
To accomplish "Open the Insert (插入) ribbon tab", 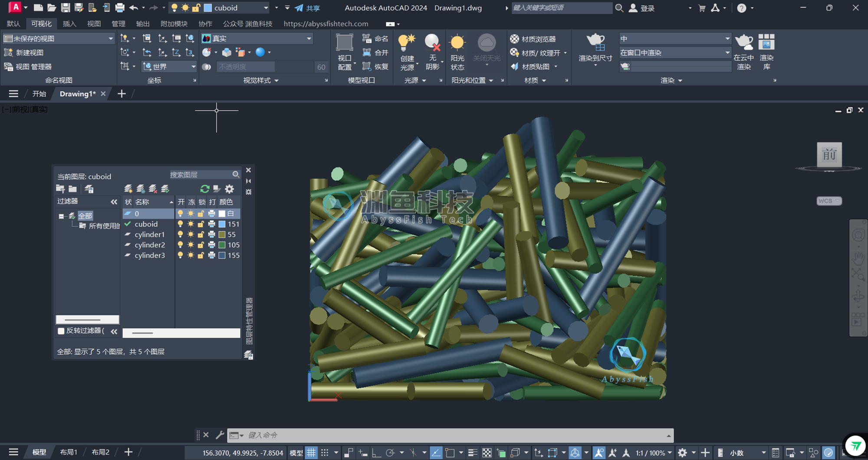I will coord(69,23).
